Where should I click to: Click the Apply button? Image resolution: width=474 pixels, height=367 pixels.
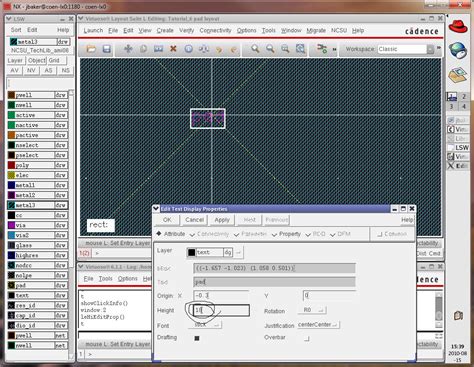click(x=222, y=220)
